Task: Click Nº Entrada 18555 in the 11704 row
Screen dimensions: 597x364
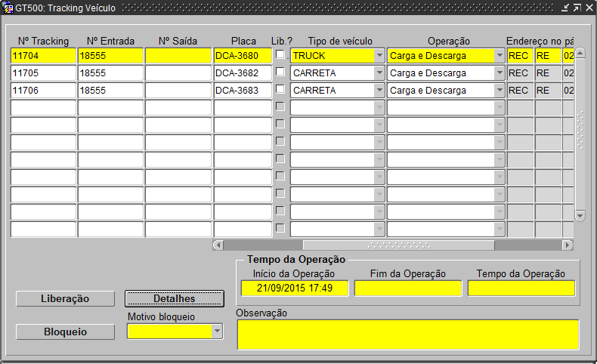Action: (111, 56)
